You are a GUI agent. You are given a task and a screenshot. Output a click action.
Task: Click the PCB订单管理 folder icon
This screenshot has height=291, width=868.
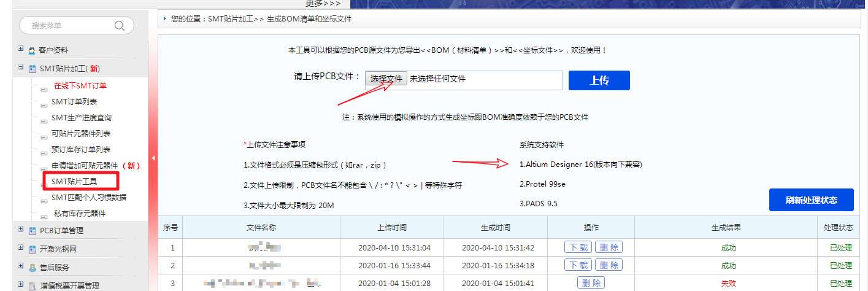(x=33, y=231)
